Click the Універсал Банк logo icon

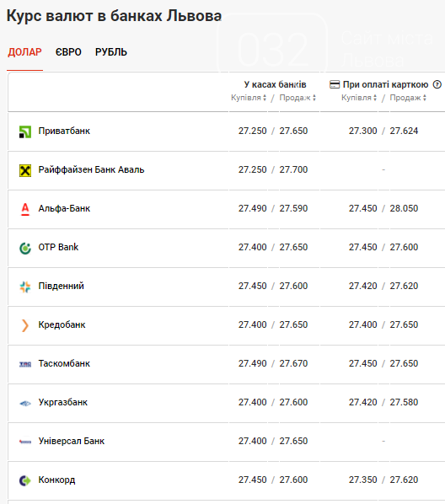pos(25,442)
